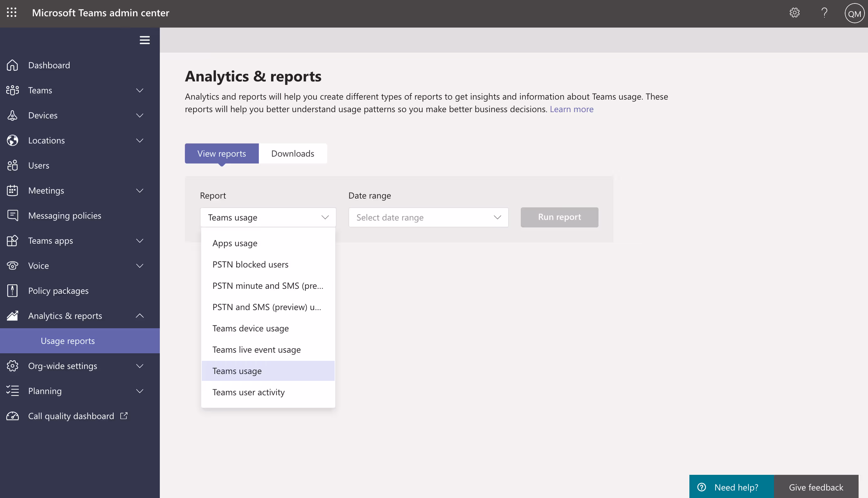Collapse sidebar with hamburger menu icon

tap(144, 40)
